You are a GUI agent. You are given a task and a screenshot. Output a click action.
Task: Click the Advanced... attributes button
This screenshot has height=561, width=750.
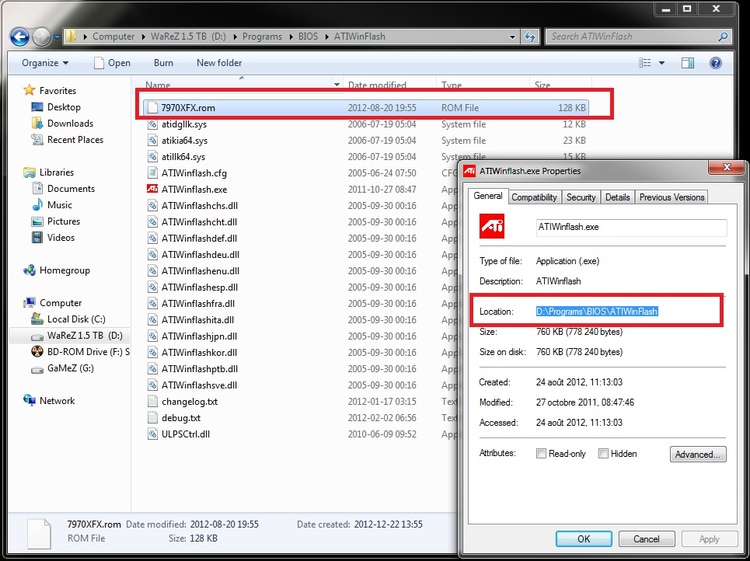tap(698, 454)
